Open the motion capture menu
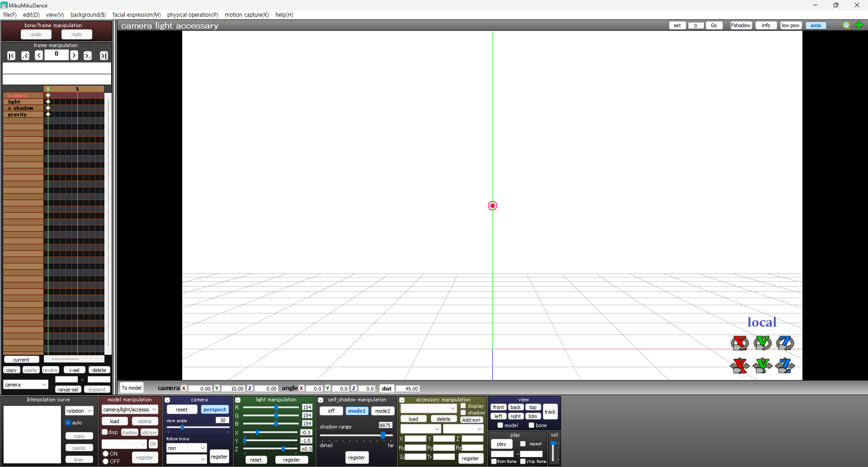Viewport: 868px width, 467px height. 246,15
